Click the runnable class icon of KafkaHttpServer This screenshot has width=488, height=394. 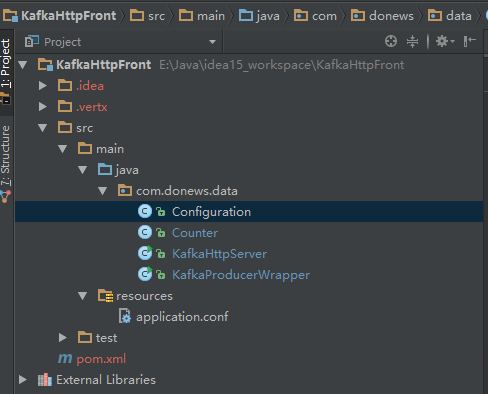point(145,253)
